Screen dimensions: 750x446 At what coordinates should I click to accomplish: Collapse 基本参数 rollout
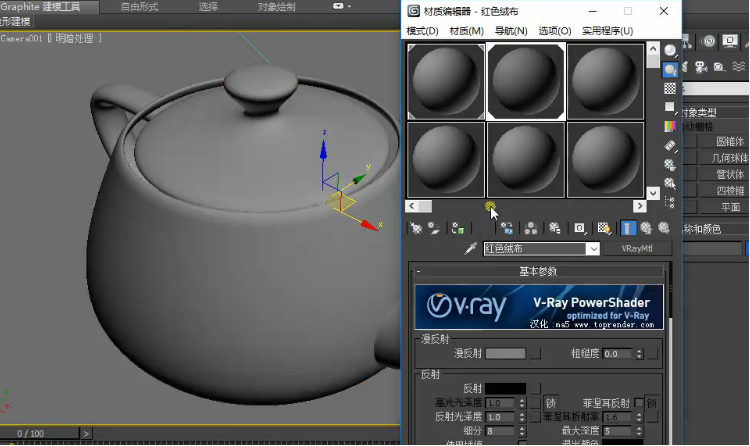(538, 271)
